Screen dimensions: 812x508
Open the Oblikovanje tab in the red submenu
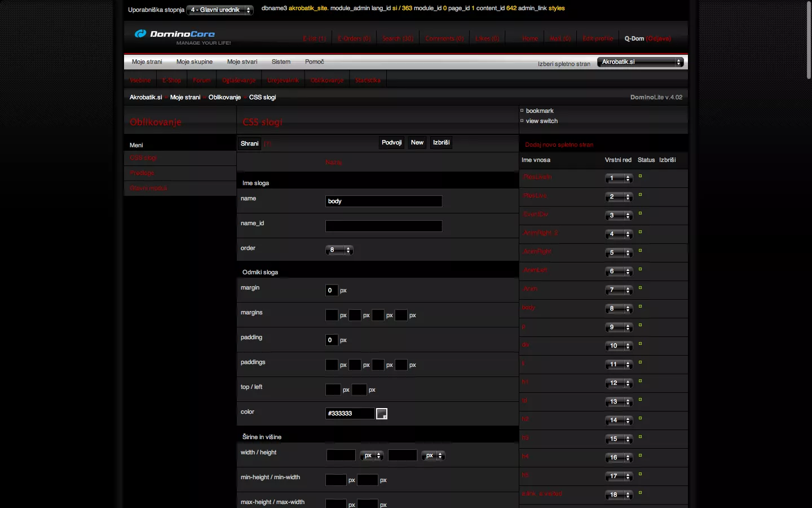(x=326, y=80)
